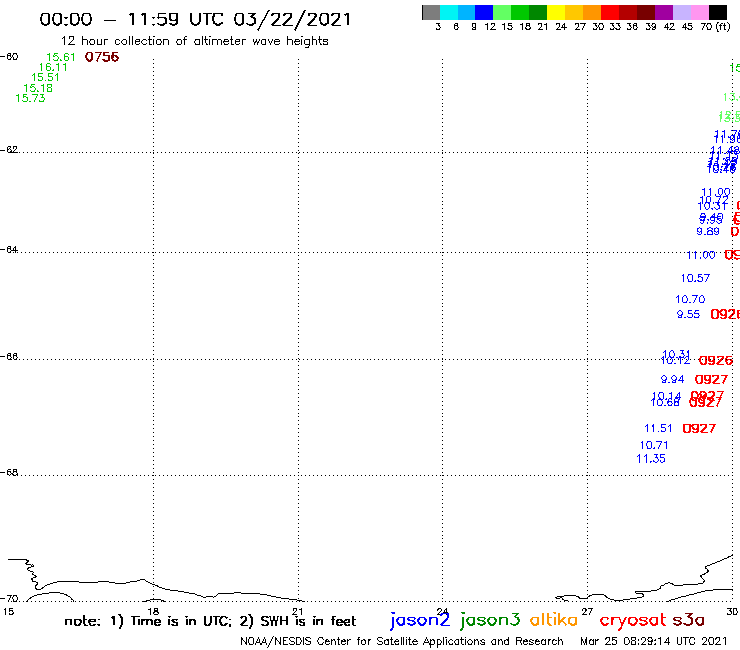Screen dimensions: 740x650
Task: Click the blue value 11.51
Action: (x=658, y=428)
